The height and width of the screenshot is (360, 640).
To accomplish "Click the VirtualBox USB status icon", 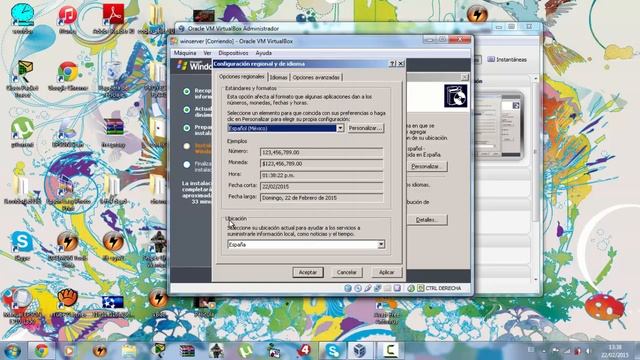I will pyautogui.click(x=368, y=288).
